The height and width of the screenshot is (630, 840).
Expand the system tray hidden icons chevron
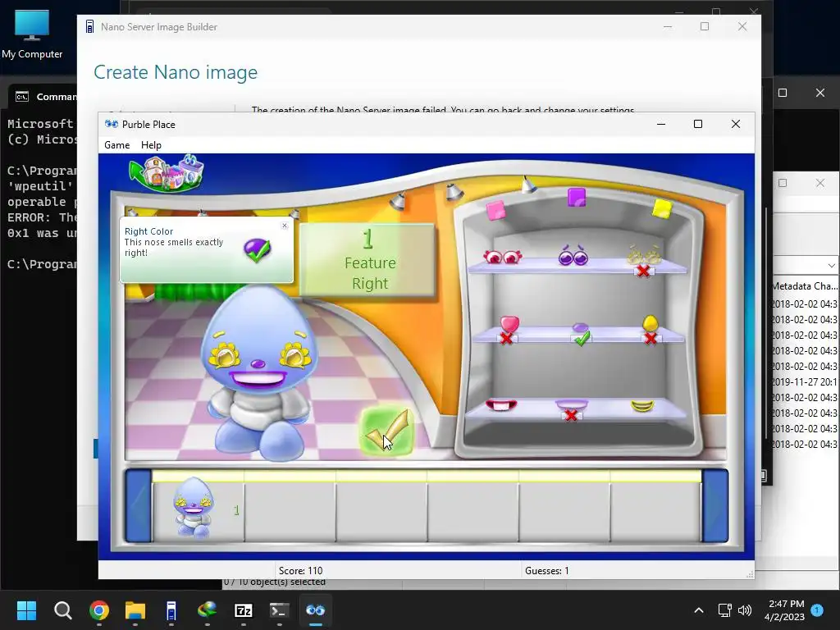point(699,610)
